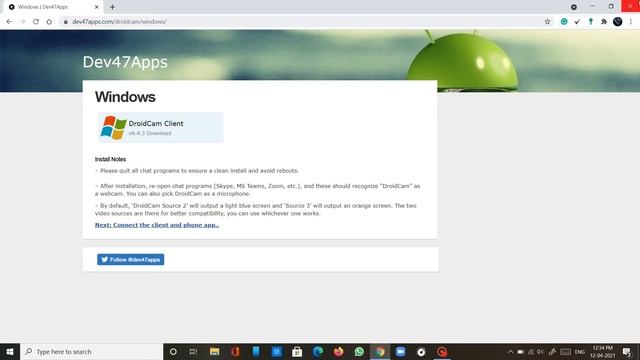Viewport: 640px width, 360px height.
Task: Reload the current page
Action: pyautogui.click(x=36, y=22)
